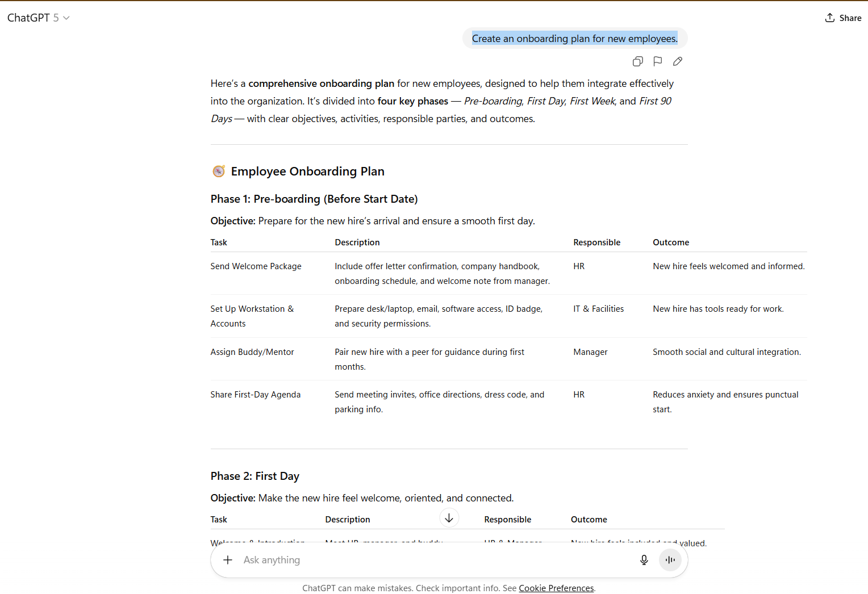Viewport: 868px width, 594px height.
Task: Click the Share First-Day Agenda task cell
Action: pos(255,395)
